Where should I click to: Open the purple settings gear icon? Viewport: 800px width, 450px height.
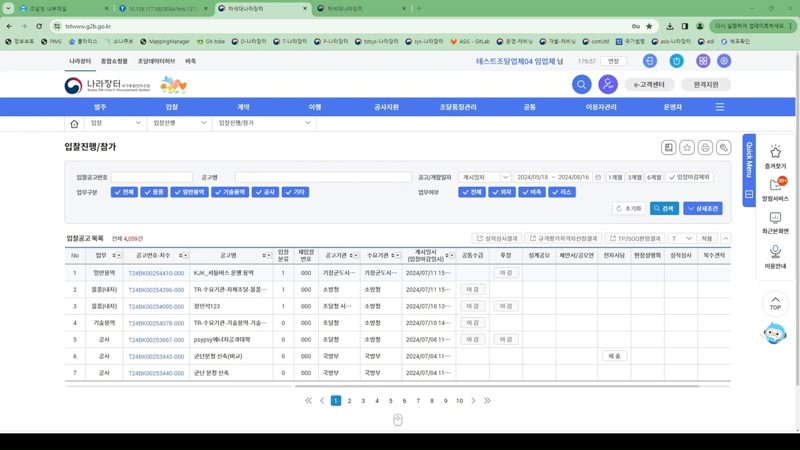(x=724, y=61)
